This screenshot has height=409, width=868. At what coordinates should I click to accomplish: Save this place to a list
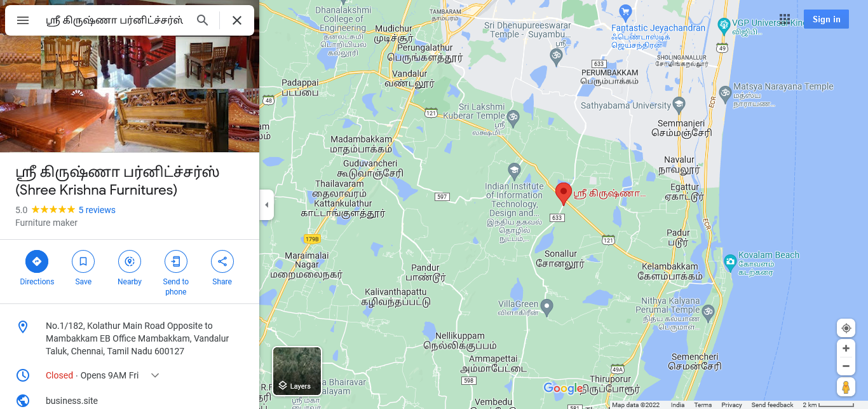(83, 268)
